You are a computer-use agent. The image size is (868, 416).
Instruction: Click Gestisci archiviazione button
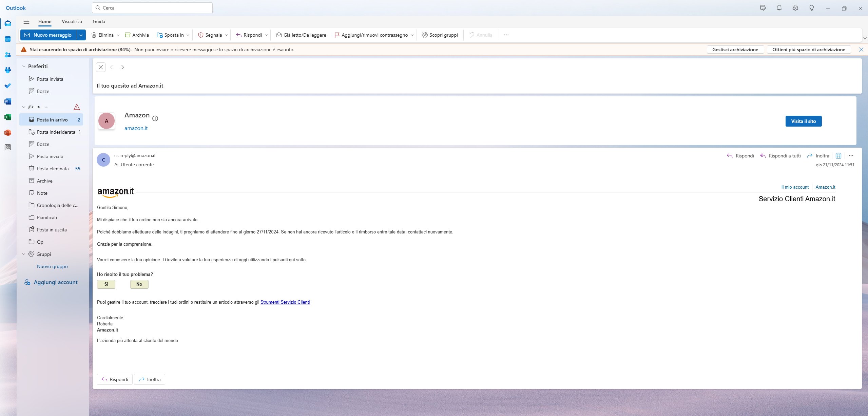pyautogui.click(x=735, y=50)
